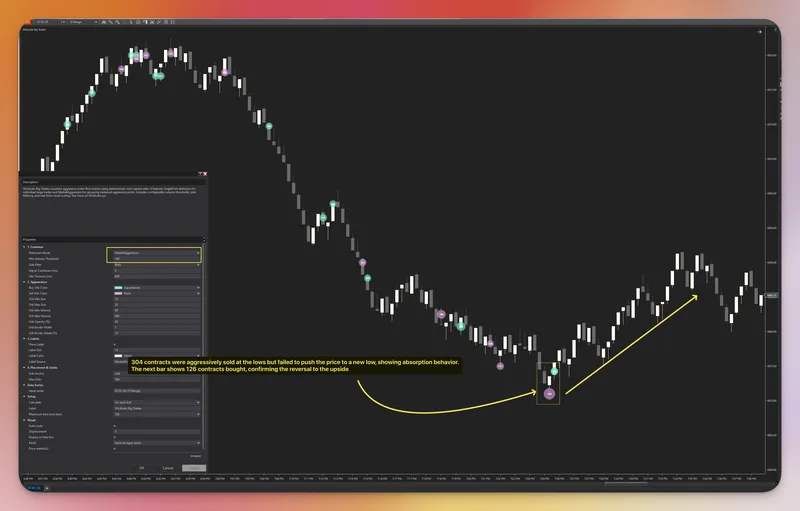Collapse the Setup section

pos(24,396)
